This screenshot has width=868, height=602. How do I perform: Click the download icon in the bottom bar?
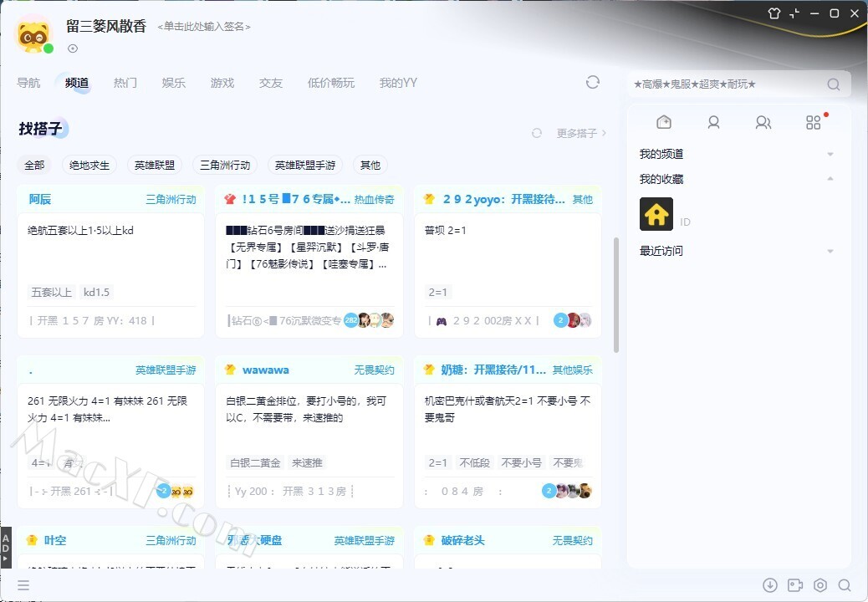click(x=770, y=584)
